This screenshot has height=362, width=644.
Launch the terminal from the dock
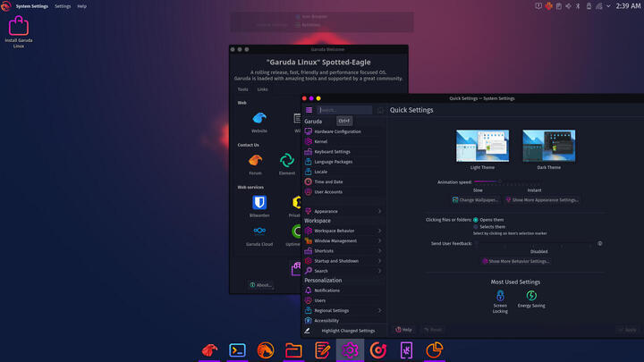coord(237,350)
